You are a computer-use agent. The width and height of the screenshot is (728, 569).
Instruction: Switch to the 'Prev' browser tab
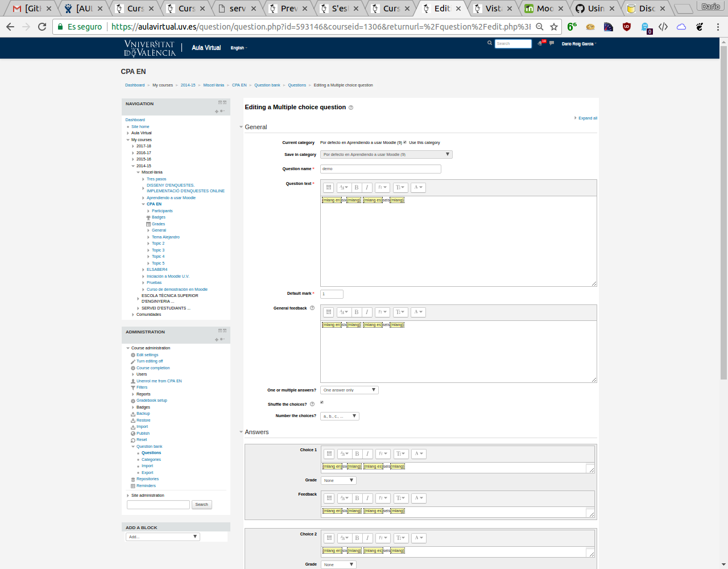[x=288, y=9]
